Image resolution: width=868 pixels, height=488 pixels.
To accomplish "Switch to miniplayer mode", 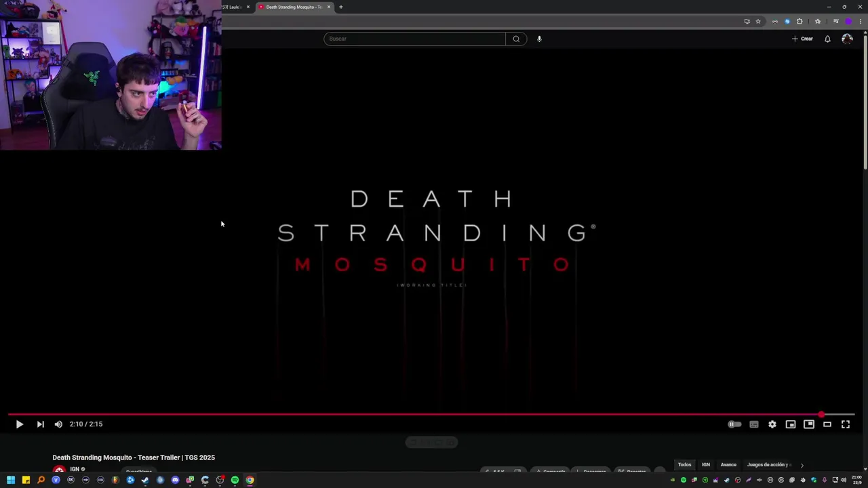I will point(791,424).
